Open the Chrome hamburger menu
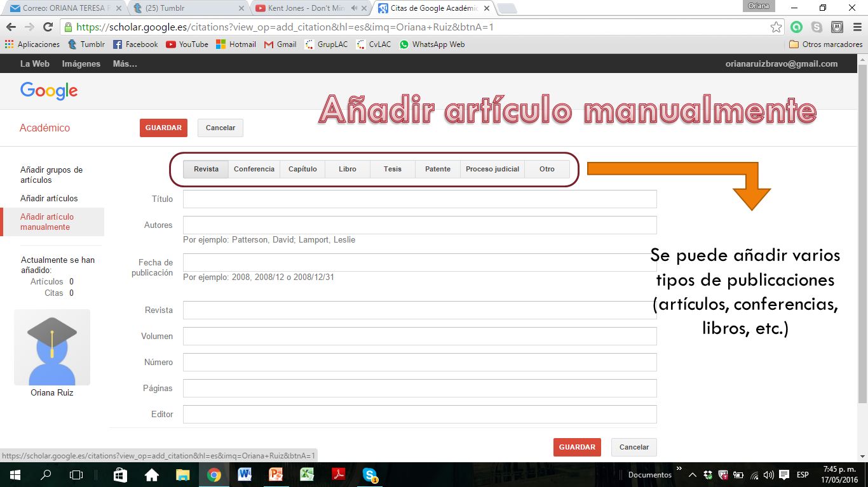The width and height of the screenshot is (868, 487). point(857,27)
